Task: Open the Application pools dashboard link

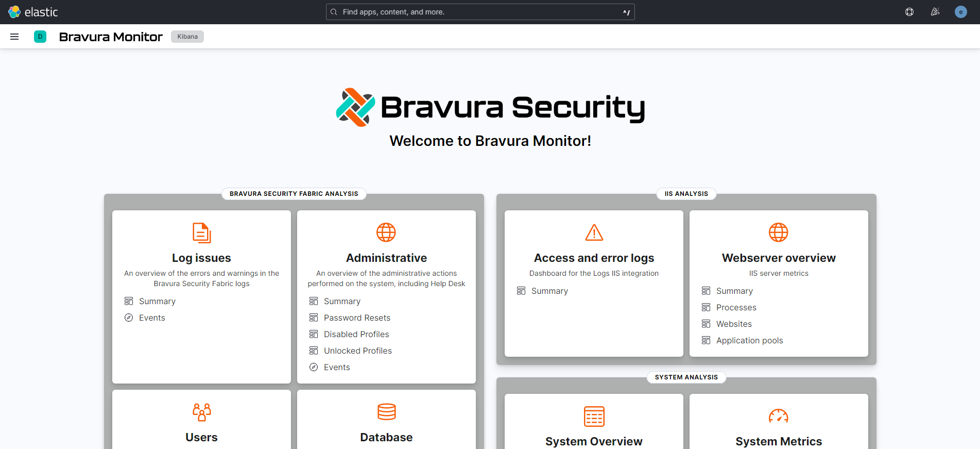Action: point(749,340)
